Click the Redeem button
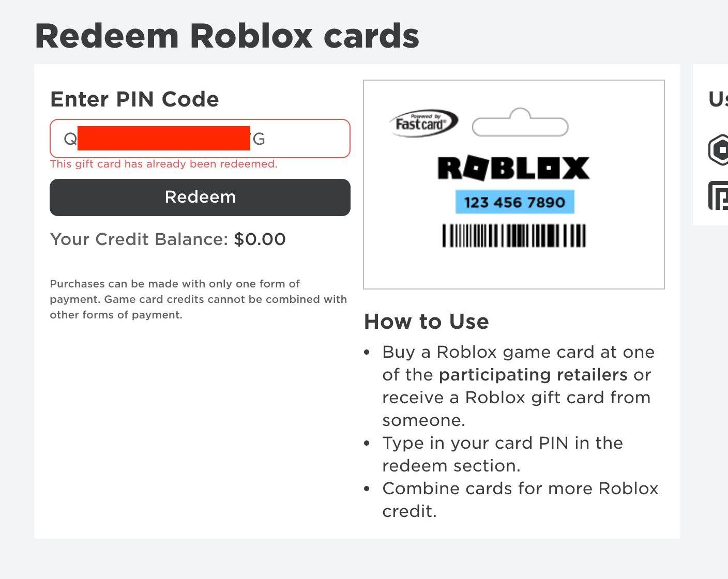This screenshot has height=579, width=728. (200, 197)
